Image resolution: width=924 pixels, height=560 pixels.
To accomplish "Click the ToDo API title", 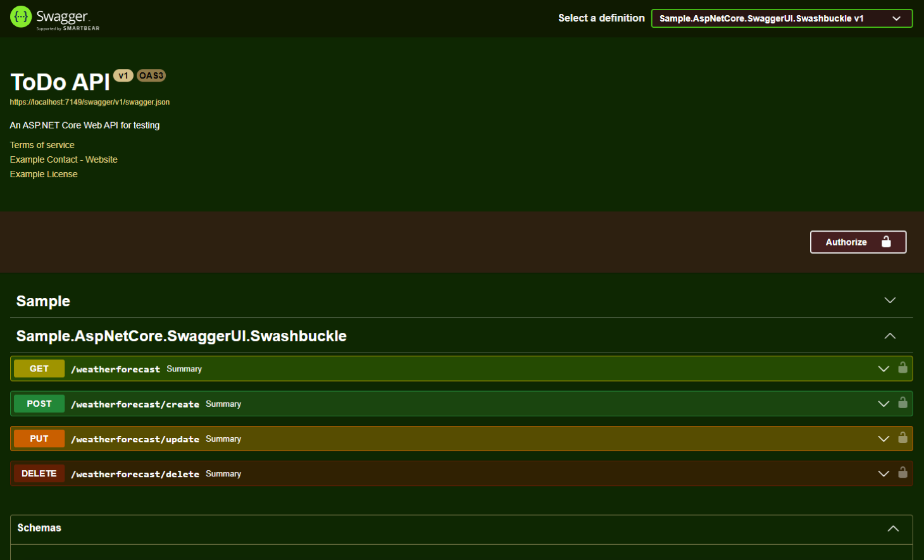I will click(60, 82).
